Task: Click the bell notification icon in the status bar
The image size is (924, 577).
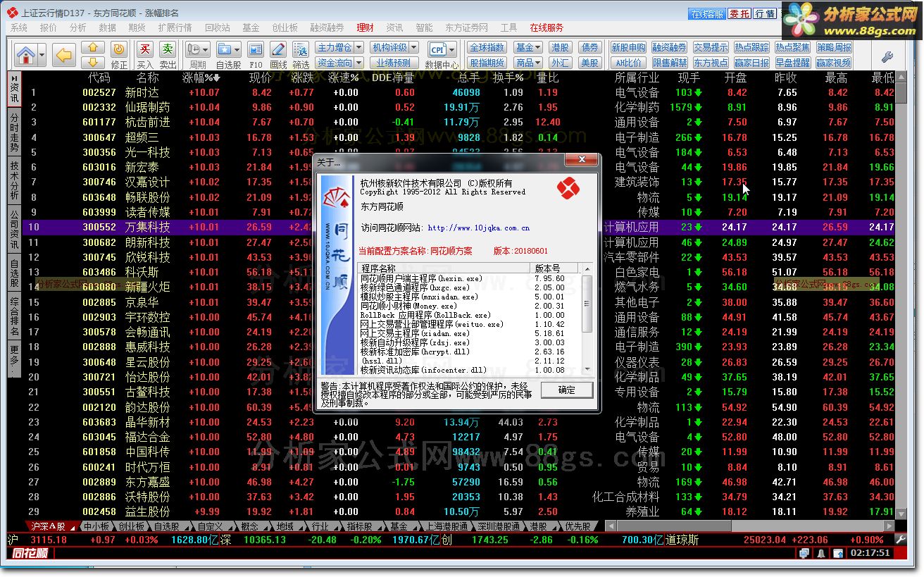Action: (x=822, y=553)
